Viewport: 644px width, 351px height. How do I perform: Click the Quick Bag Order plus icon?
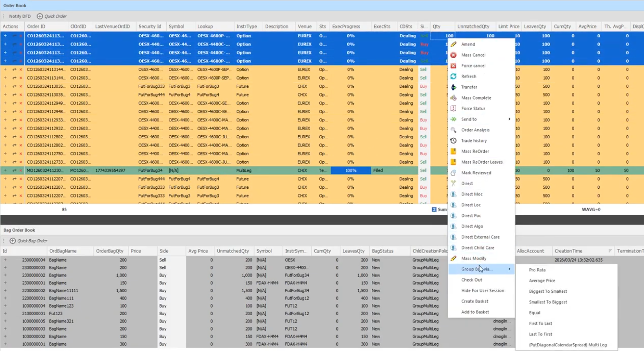point(12,241)
